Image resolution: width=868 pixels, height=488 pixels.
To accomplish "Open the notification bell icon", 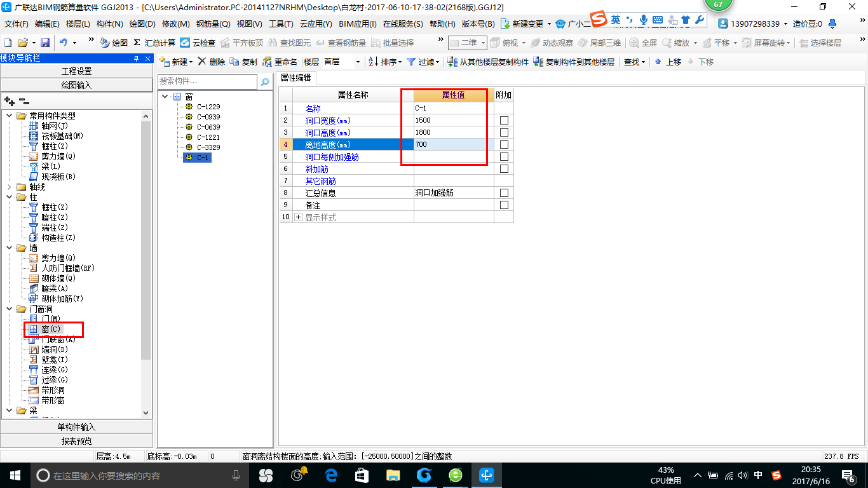I will coord(831,24).
